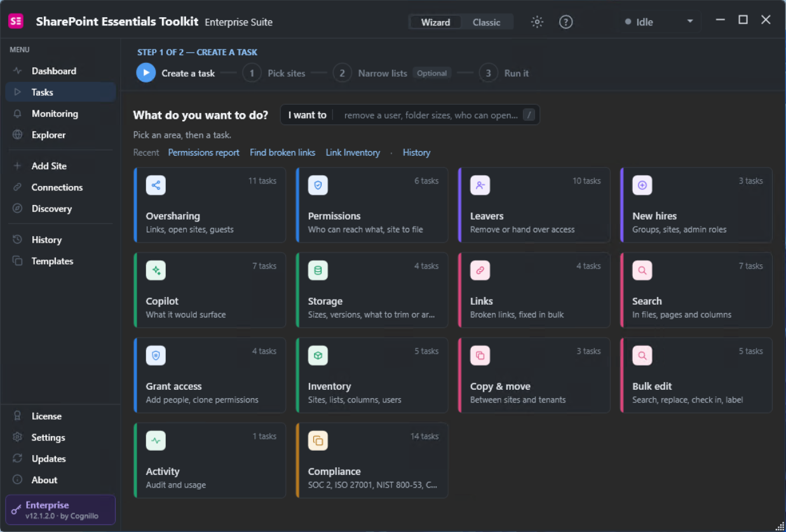The width and height of the screenshot is (786, 532).
Task: Click the Copilot sparkle icon
Action: 156,270
